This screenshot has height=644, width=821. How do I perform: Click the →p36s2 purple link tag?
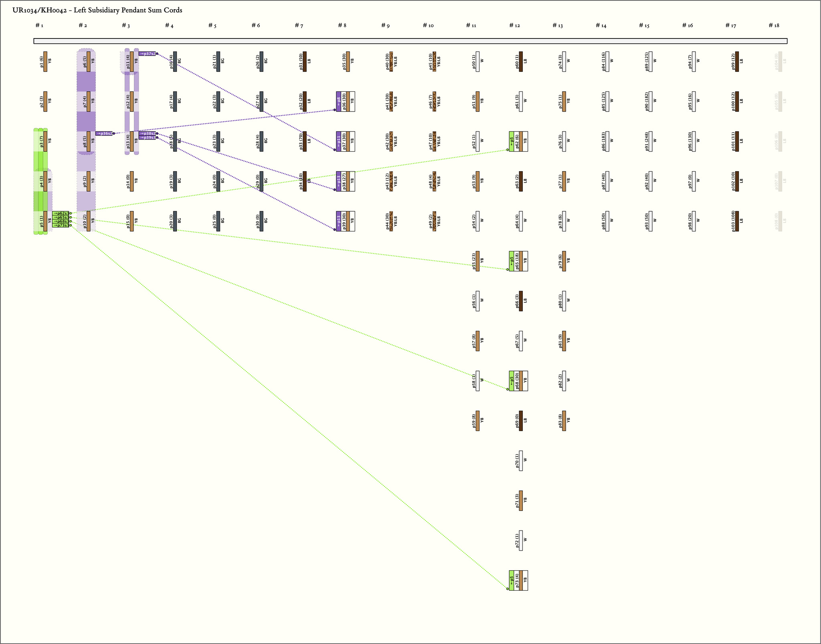pos(104,134)
